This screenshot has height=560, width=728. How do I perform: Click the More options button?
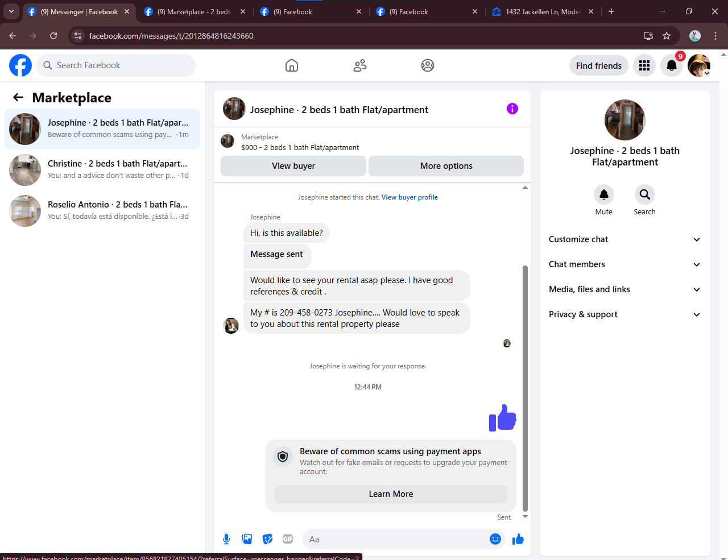(446, 166)
